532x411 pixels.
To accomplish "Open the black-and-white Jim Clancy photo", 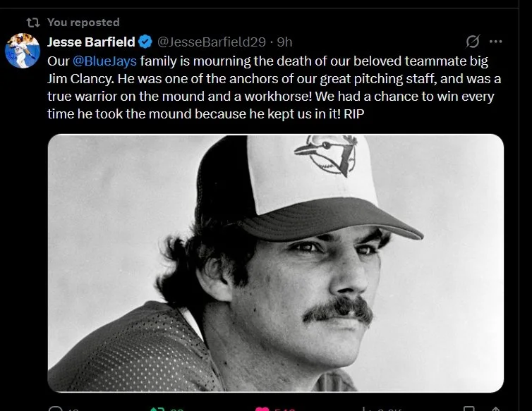I will (x=275, y=262).
